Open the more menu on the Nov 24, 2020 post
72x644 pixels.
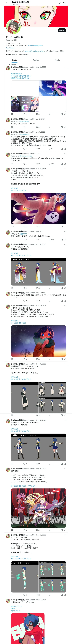point(65,169)
